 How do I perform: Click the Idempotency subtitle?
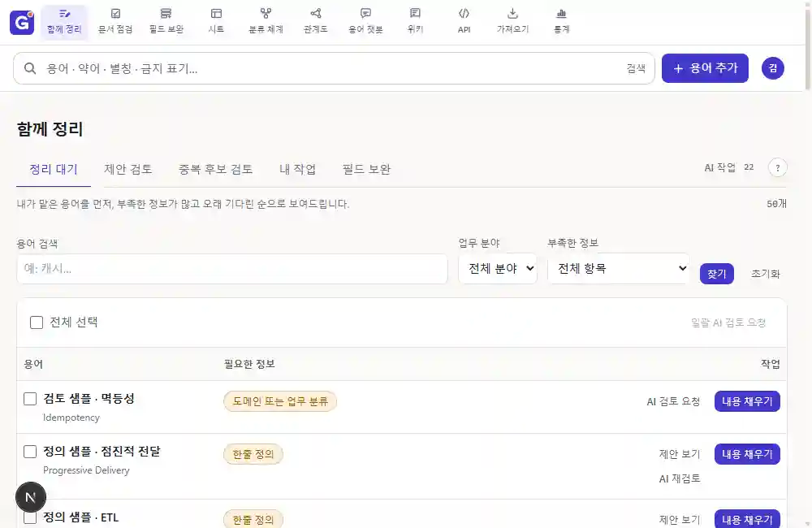71,418
